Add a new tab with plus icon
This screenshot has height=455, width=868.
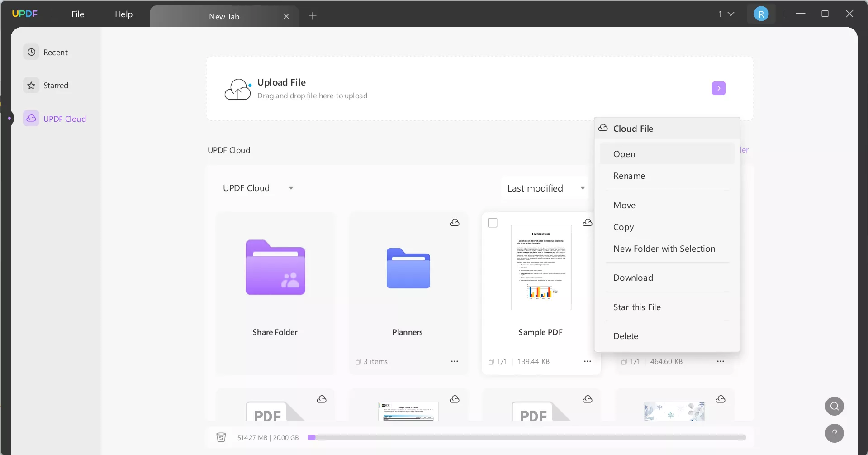pyautogui.click(x=313, y=16)
